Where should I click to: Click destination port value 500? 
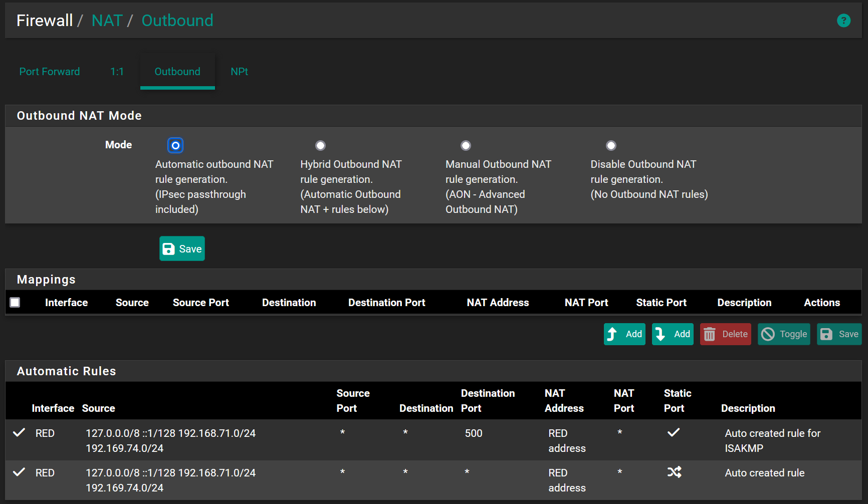[x=474, y=433]
